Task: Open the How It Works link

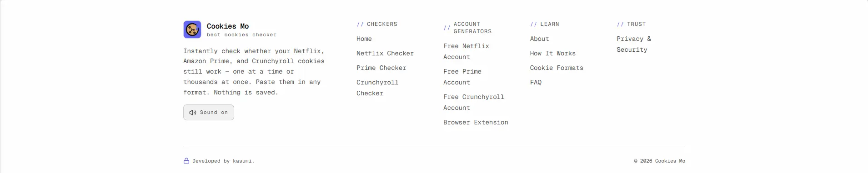Action: (x=553, y=54)
